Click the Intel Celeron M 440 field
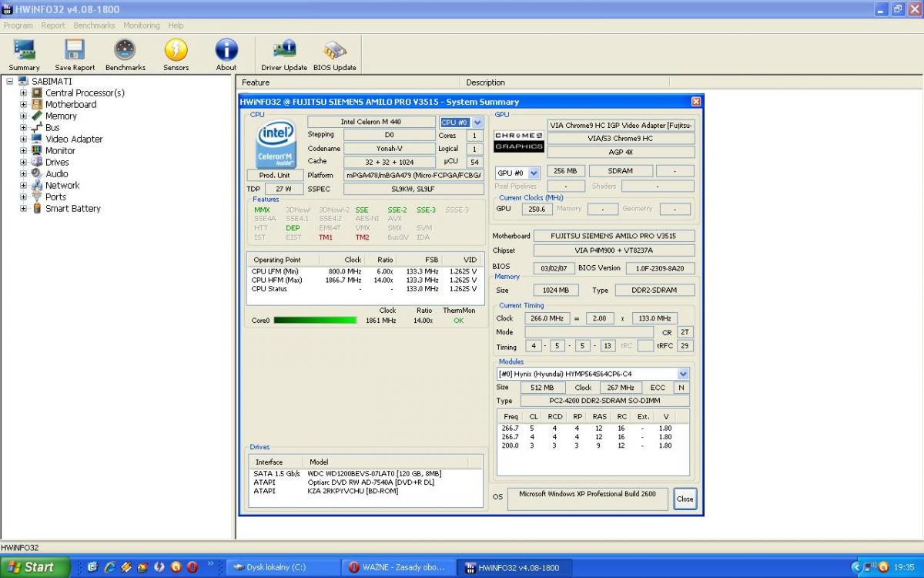924x578 pixels. 371,122
